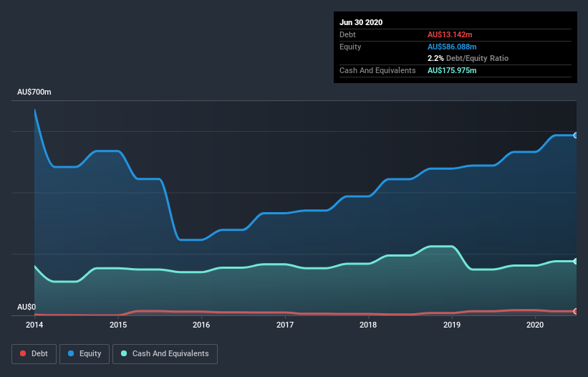The height and width of the screenshot is (377, 588).
Task: Click the AU$700m y-axis label
Action: 34,92
